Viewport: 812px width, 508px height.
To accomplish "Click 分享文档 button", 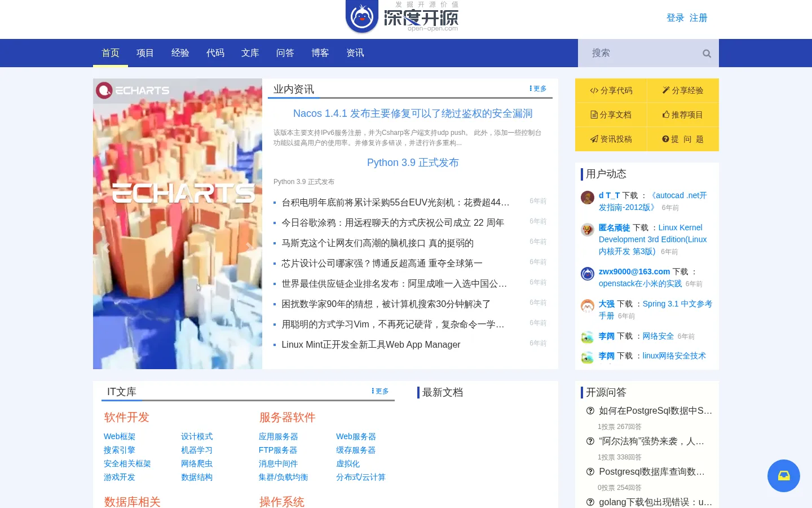I will click(x=611, y=115).
